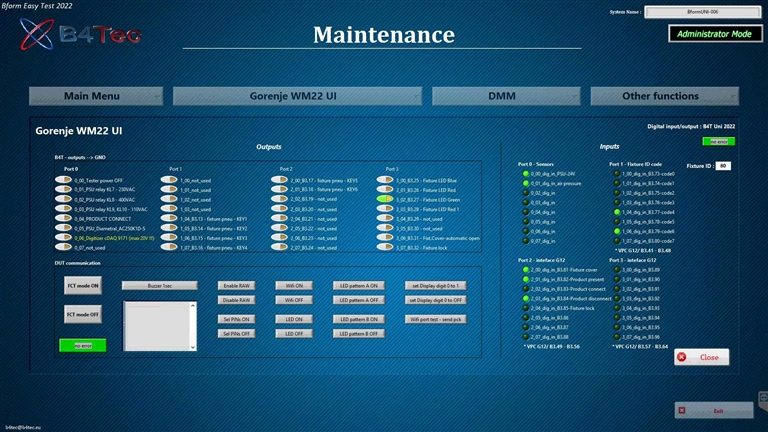Click the 1_04 code4 input indicator LED

click(x=617, y=212)
